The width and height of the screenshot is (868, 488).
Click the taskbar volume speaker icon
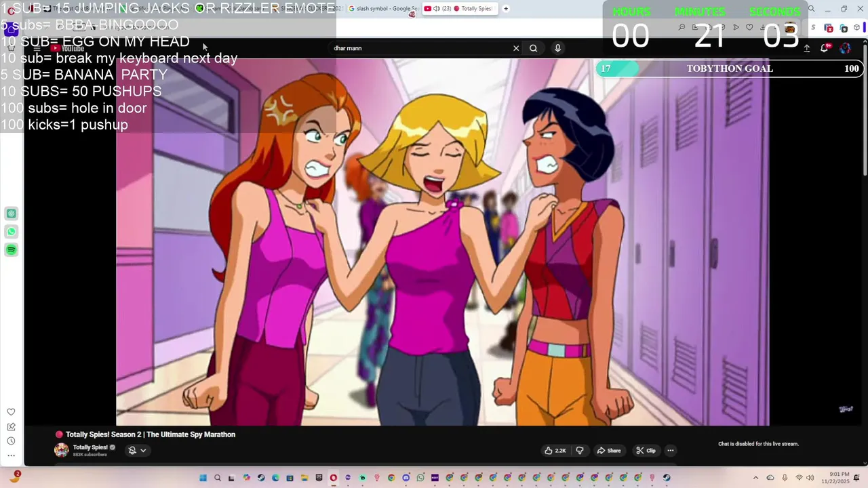pos(810,478)
